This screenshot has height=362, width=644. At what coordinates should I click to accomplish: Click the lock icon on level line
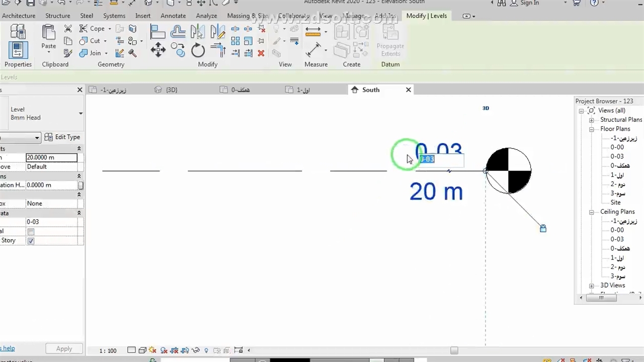pos(543,229)
